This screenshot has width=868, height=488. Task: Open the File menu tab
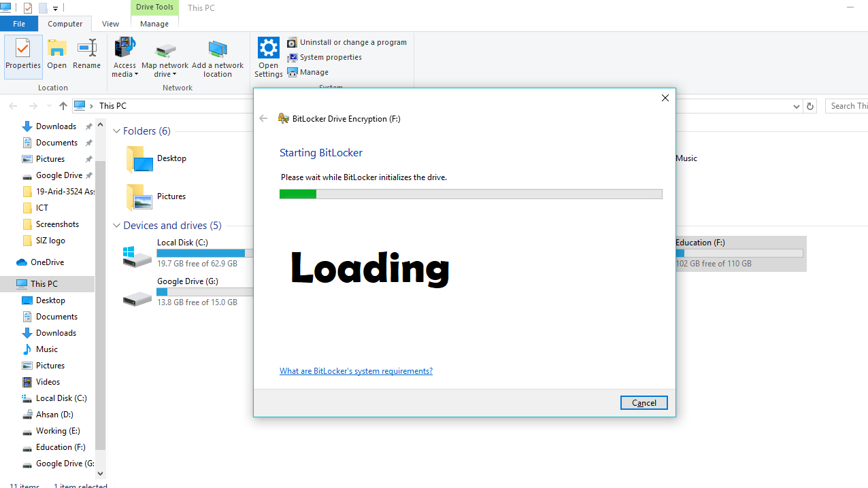pyautogui.click(x=19, y=23)
